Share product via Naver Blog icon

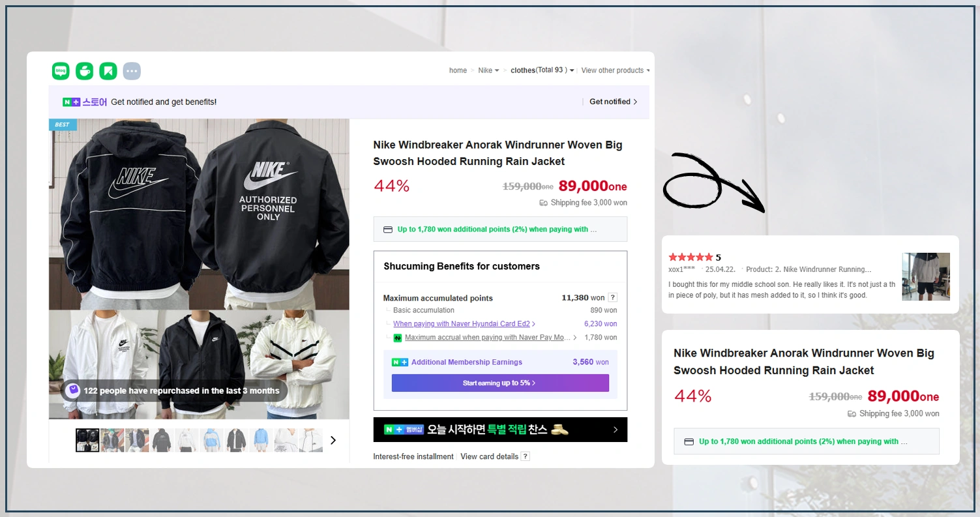pos(60,70)
